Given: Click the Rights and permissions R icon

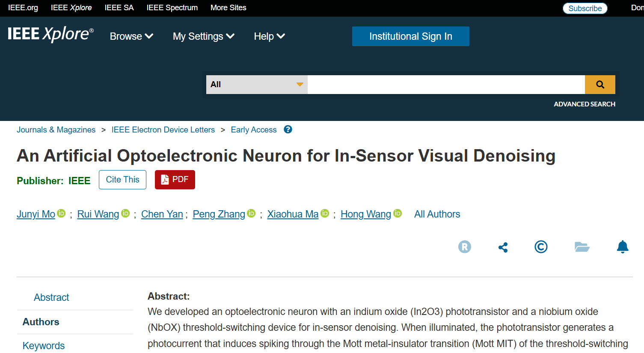Looking at the screenshot, I should [x=465, y=247].
